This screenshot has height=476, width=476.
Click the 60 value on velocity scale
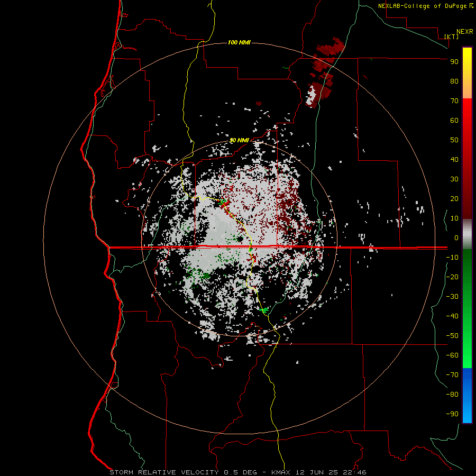[x=454, y=120]
